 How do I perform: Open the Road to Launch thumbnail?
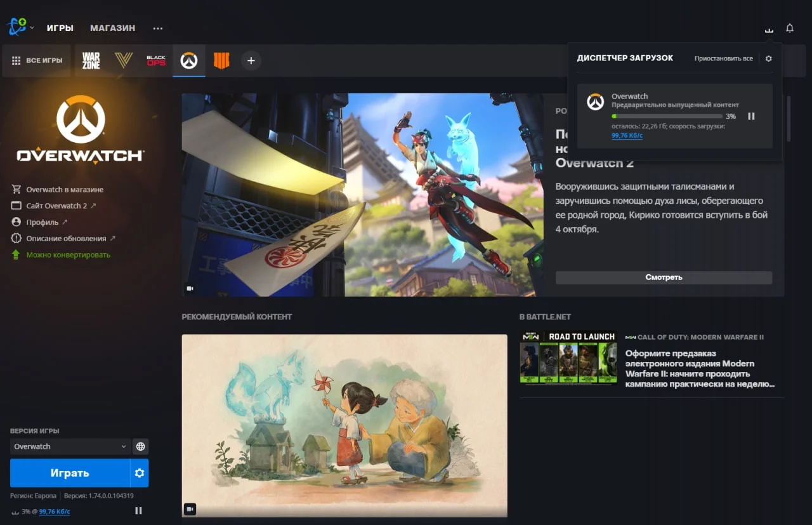568,357
